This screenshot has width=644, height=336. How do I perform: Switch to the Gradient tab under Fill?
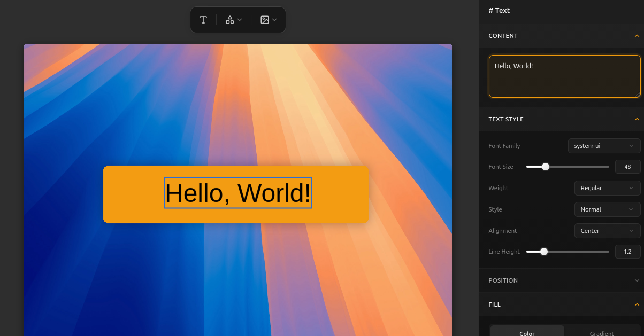pyautogui.click(x=601, y=332)
